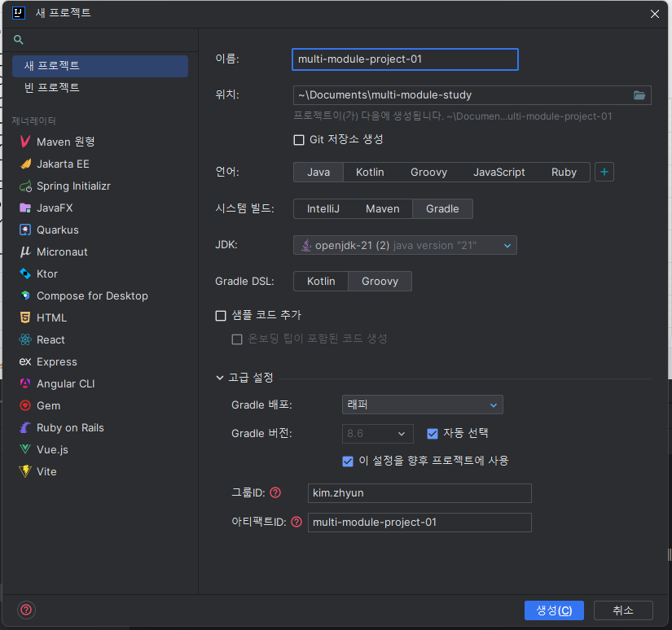
Task: Select Kotlin language tab
Action: (370, 173)
